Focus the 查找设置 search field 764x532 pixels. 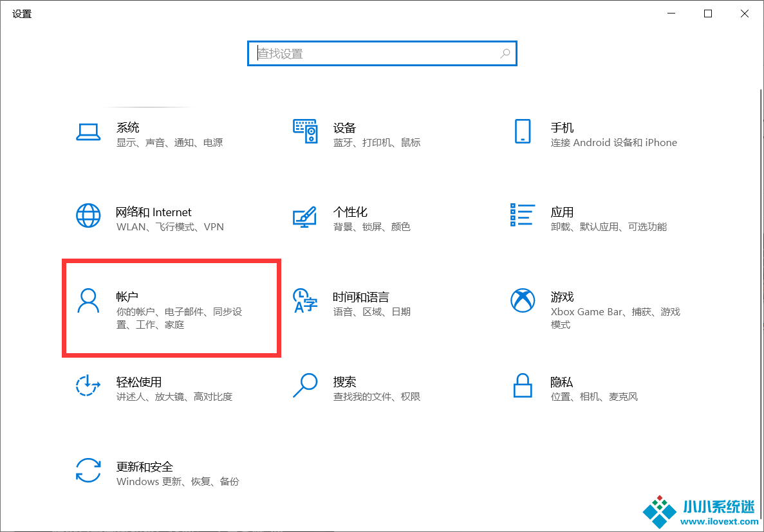click(382, 53)
